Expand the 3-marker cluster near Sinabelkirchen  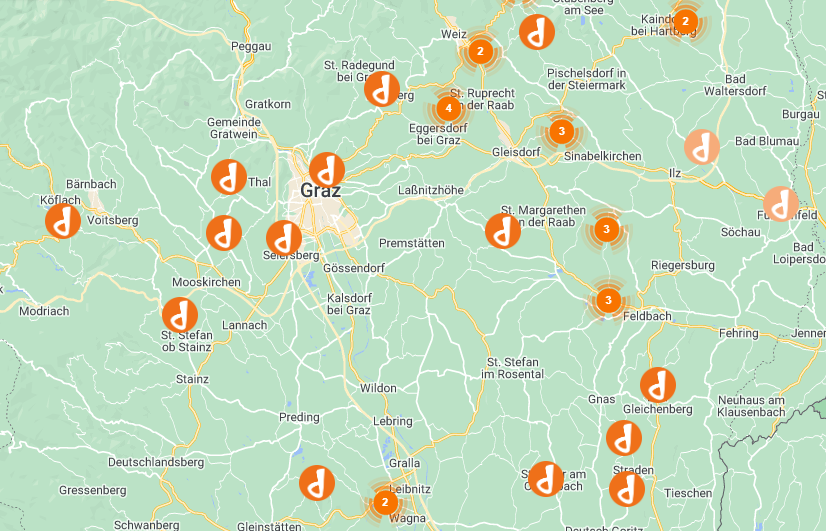click(x=561, y=131)
